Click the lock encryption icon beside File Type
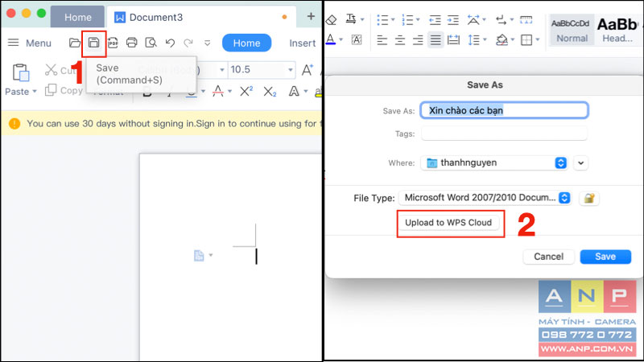644x362 pixels. click(589, 198)
